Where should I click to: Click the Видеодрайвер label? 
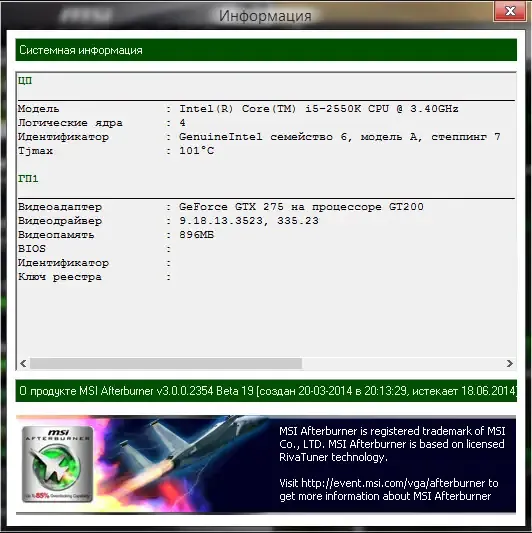click(x=60, y=221)
